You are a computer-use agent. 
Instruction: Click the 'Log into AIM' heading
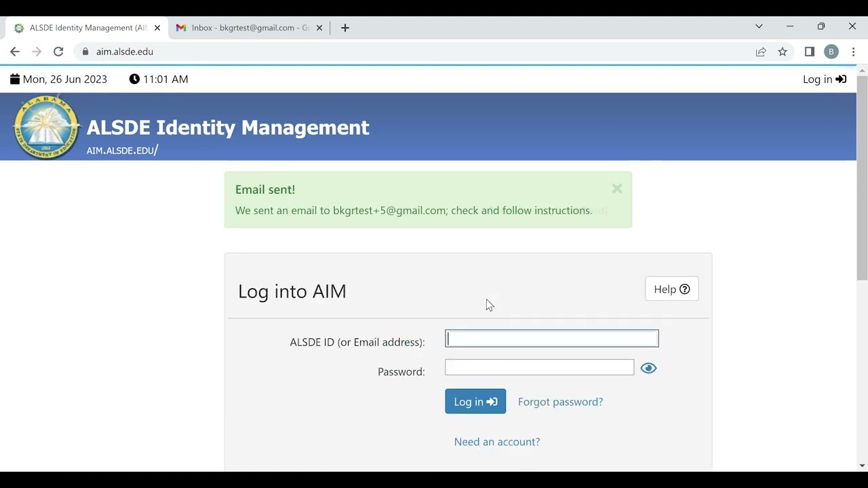[292, 291]
